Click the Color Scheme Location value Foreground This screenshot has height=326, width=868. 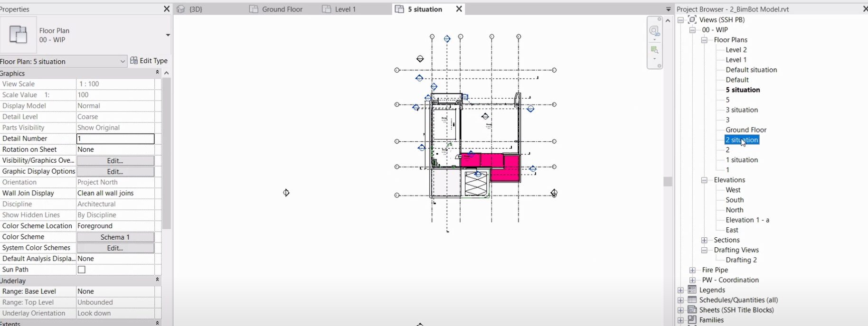pos(115,226)
